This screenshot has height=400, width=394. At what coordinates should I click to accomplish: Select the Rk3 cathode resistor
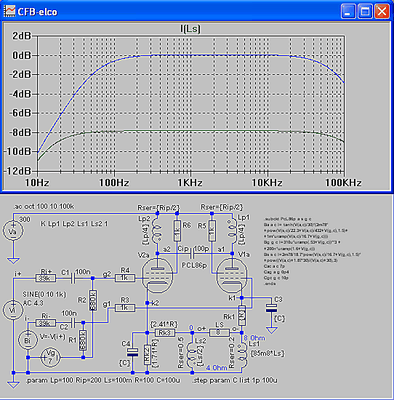pyautogui.click(x=165, y=333)
